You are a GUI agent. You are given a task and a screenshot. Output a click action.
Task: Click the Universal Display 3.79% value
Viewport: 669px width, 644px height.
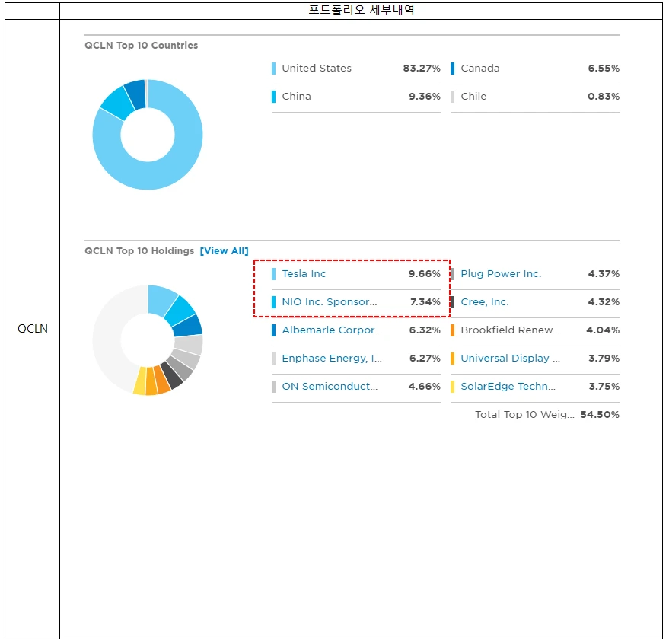[604, 358]
